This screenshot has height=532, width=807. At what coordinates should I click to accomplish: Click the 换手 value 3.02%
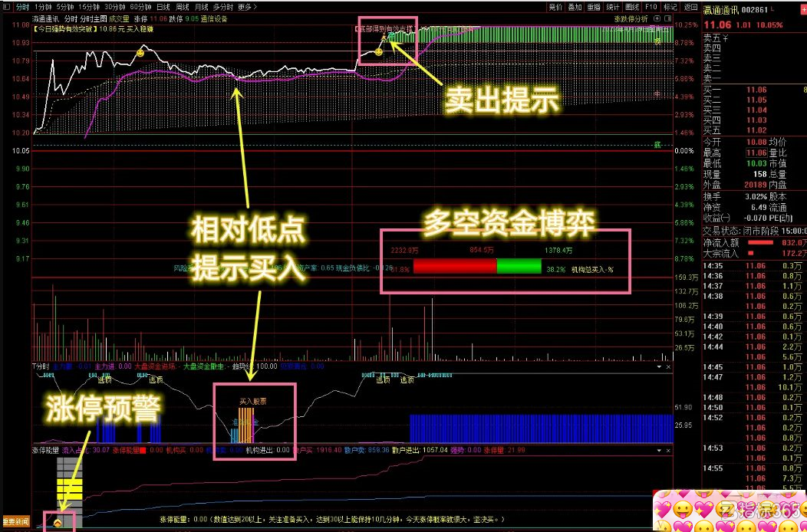click(x=756, y=196)
